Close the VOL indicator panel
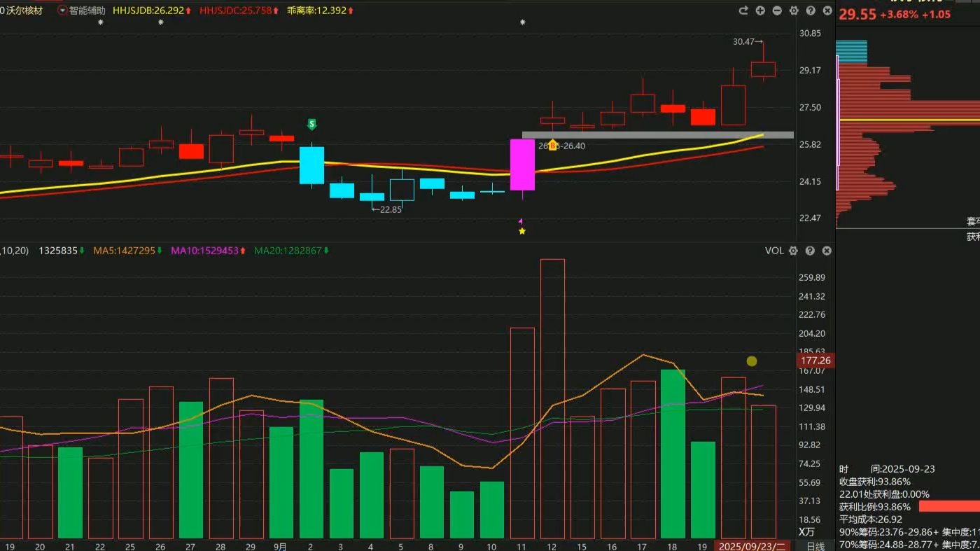Screen dimensions: 980x551 pos(827,251)
